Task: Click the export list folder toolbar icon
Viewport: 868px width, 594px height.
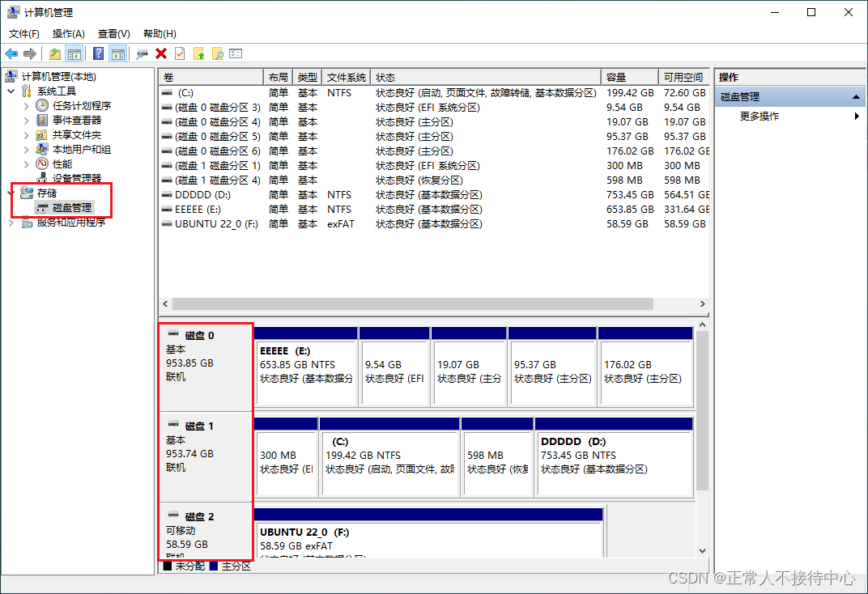Action: [198, 53]
